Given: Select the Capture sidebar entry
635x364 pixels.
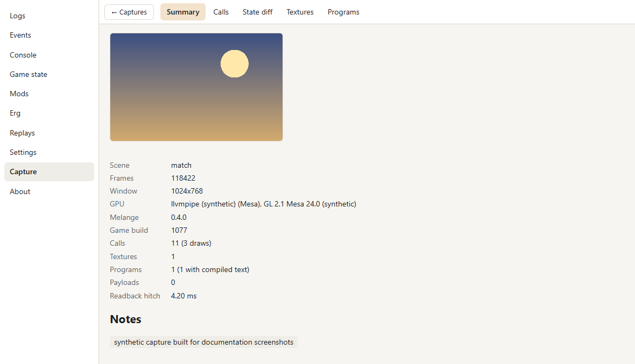Looking at the screenshot, I should (49, 172).
